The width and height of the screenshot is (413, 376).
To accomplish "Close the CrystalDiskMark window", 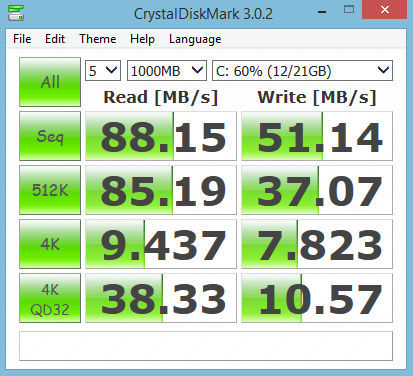I will [385, 10].
